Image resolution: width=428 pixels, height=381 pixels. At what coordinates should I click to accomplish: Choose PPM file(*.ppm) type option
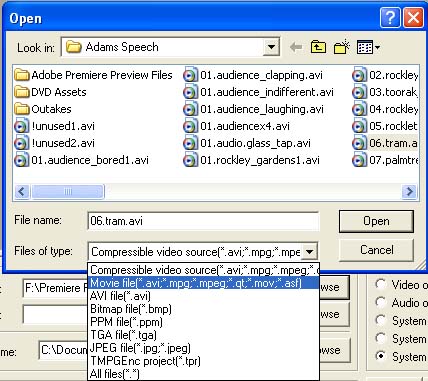[203, 322]
